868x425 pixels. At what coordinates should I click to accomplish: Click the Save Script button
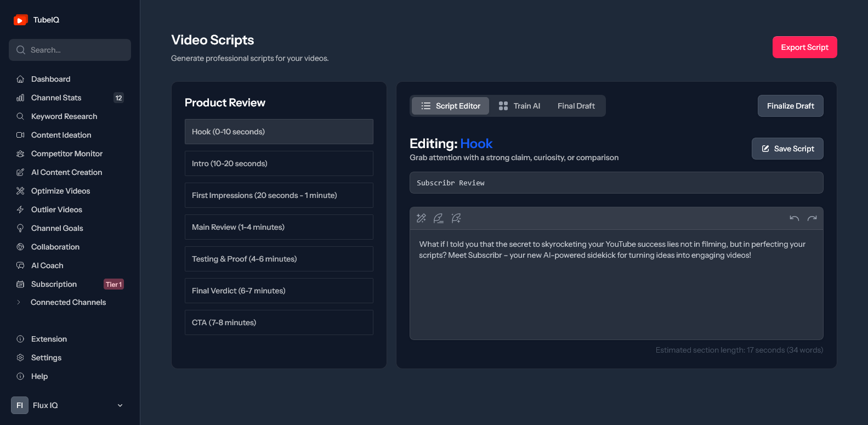[787, 149]
